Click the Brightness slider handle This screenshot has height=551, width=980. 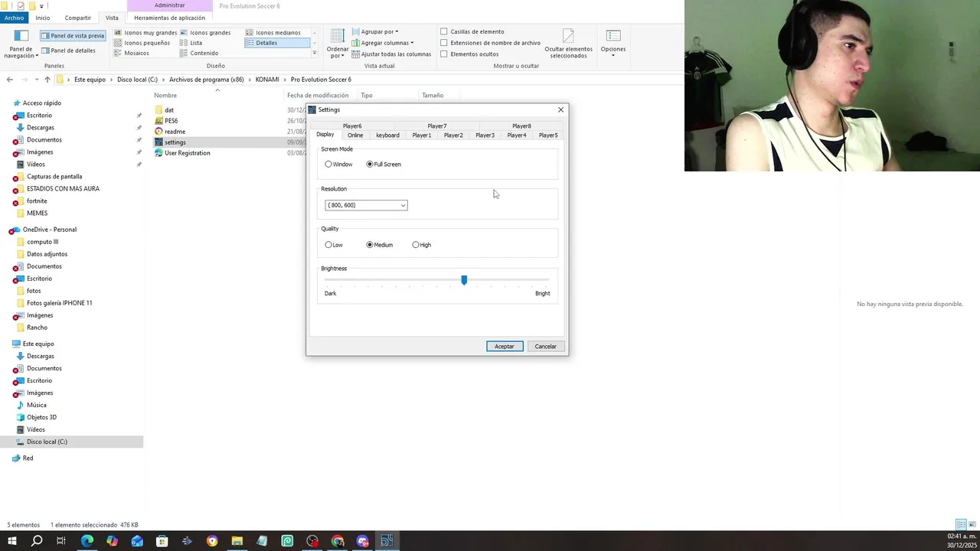[x=464, y=281]
